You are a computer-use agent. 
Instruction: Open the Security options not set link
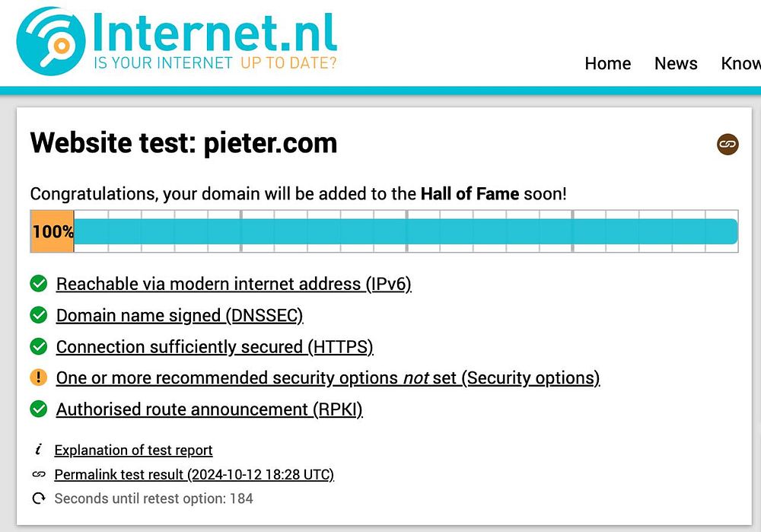[327, 378]
